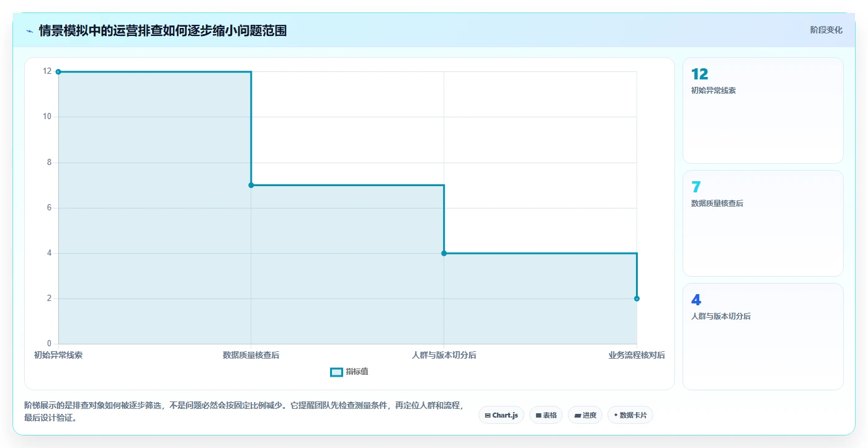Image resolution: width=868 pixels, height=448 pixels.
Task: Click the lightning icon beside the title
Action: (x=29, y=31)
